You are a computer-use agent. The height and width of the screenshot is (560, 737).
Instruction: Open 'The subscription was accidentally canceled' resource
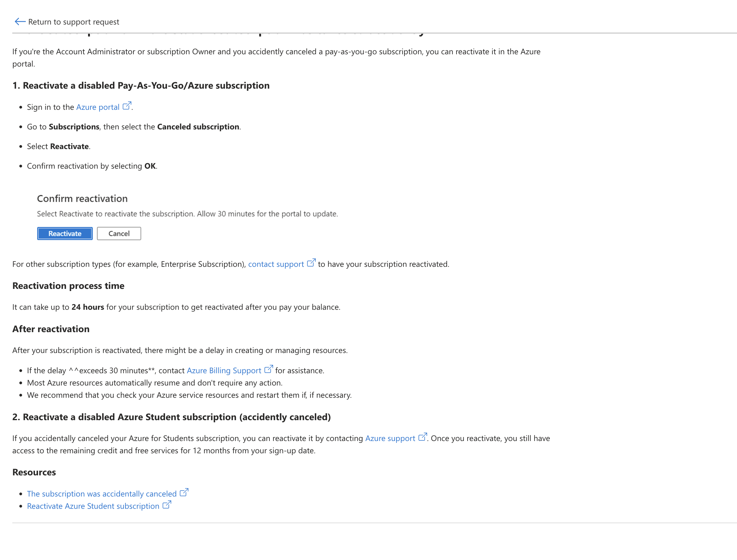(102, 494)
